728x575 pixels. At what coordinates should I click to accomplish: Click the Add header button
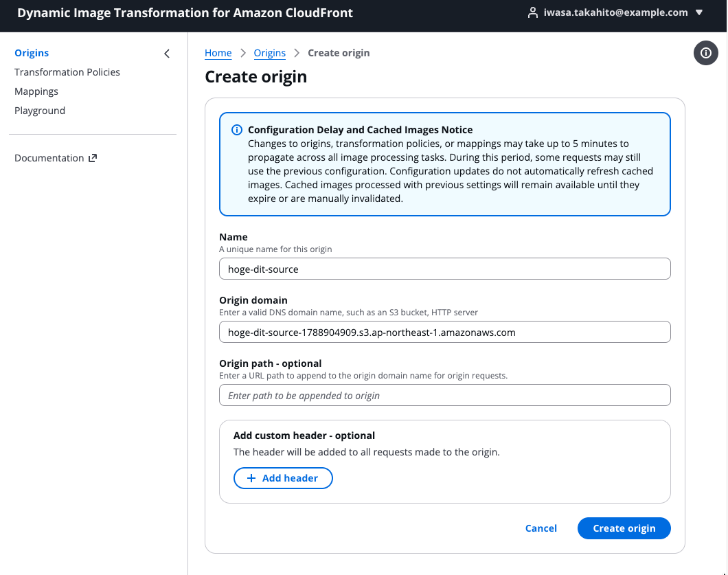point(283,478)
